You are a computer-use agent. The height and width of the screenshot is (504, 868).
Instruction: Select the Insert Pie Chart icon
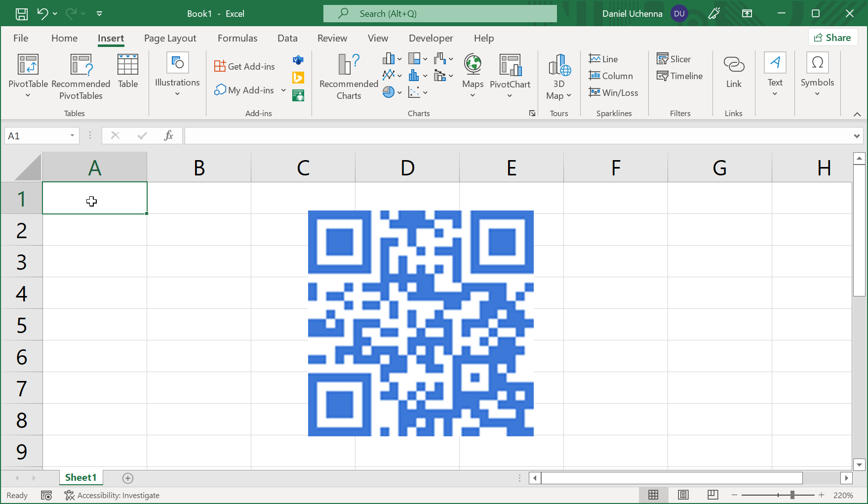389,92
